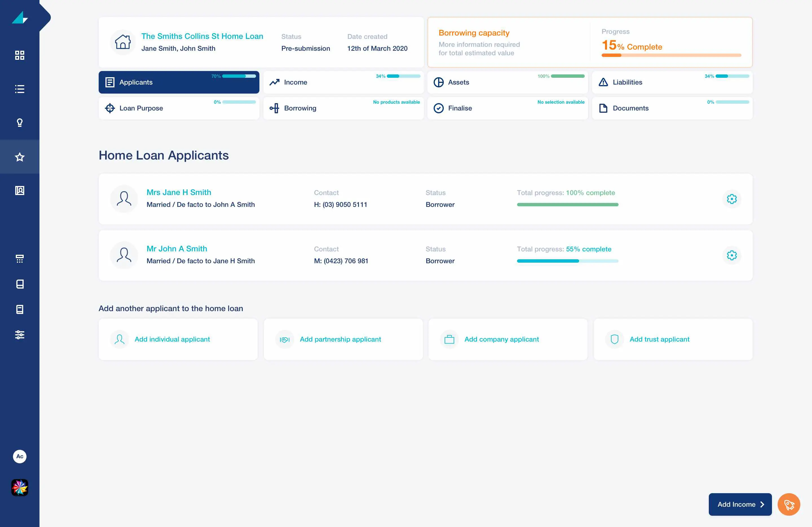812x527 pixels.
Task: Open the dashboard grid icon in sidebar
Action: [x=20, y=55]
